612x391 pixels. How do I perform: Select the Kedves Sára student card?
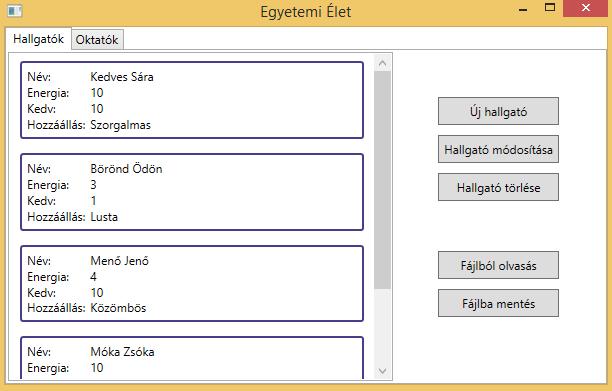click(192, 100)
